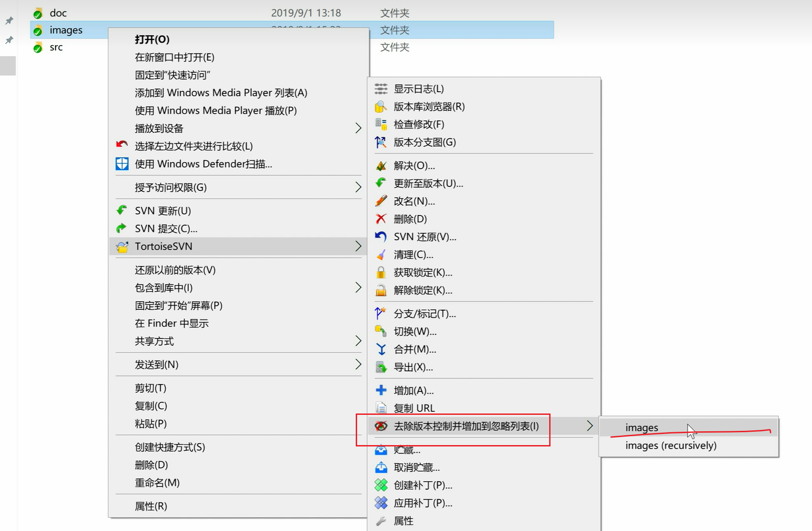Click the red X Delete icon
This screenshot has width=812, height=531.
(381, 219)
